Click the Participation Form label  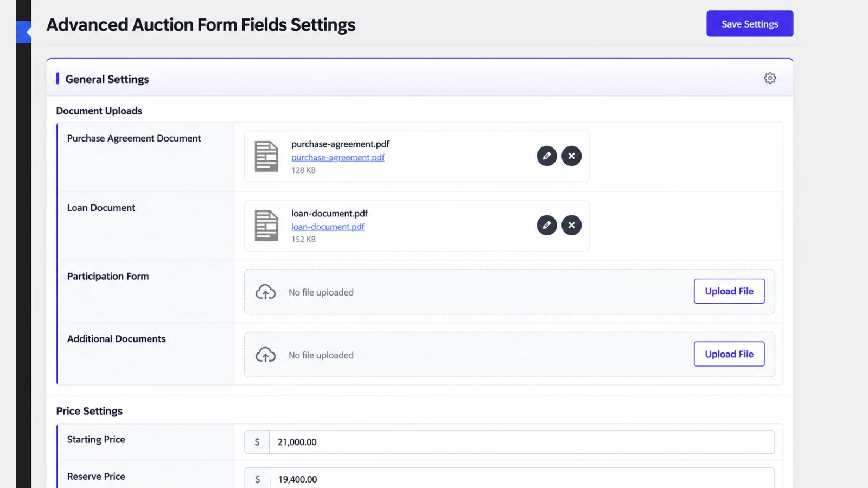[x=108, y=276]
